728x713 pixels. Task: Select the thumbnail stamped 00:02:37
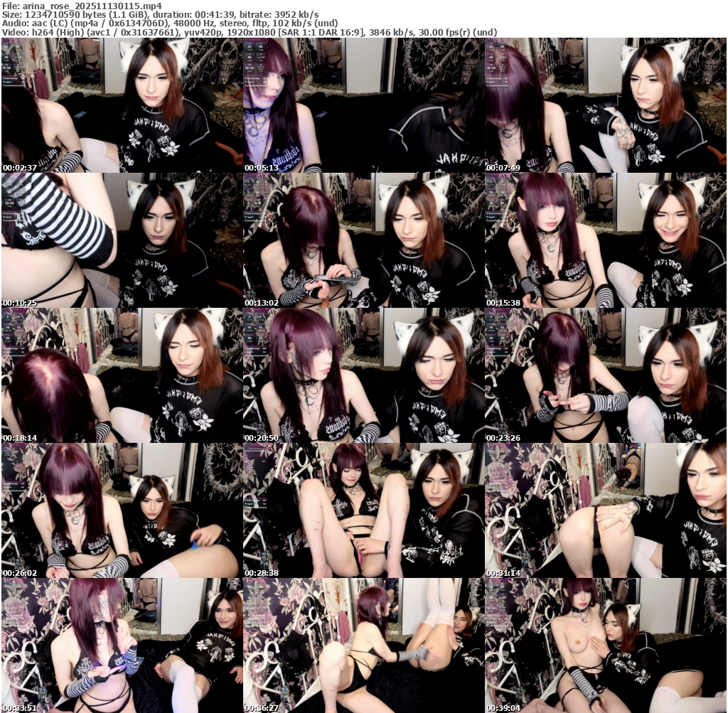pos(122,105)
